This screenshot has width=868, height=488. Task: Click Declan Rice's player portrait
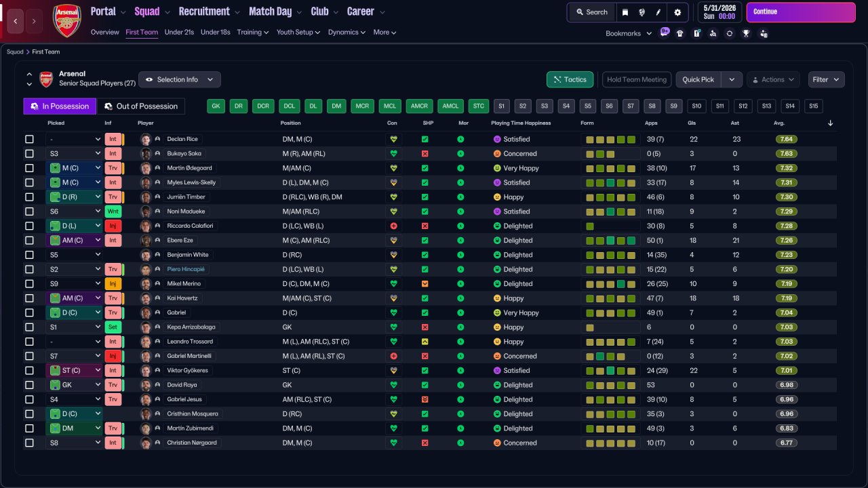click(145, 139)
